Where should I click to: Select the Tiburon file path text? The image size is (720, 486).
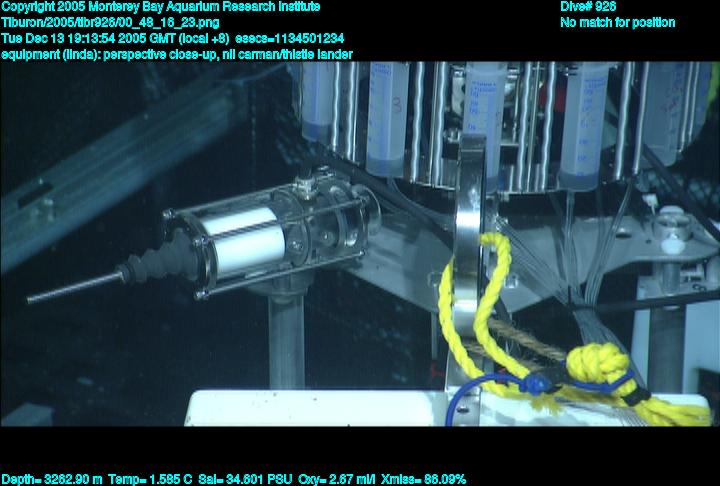[x=110, y=22]
